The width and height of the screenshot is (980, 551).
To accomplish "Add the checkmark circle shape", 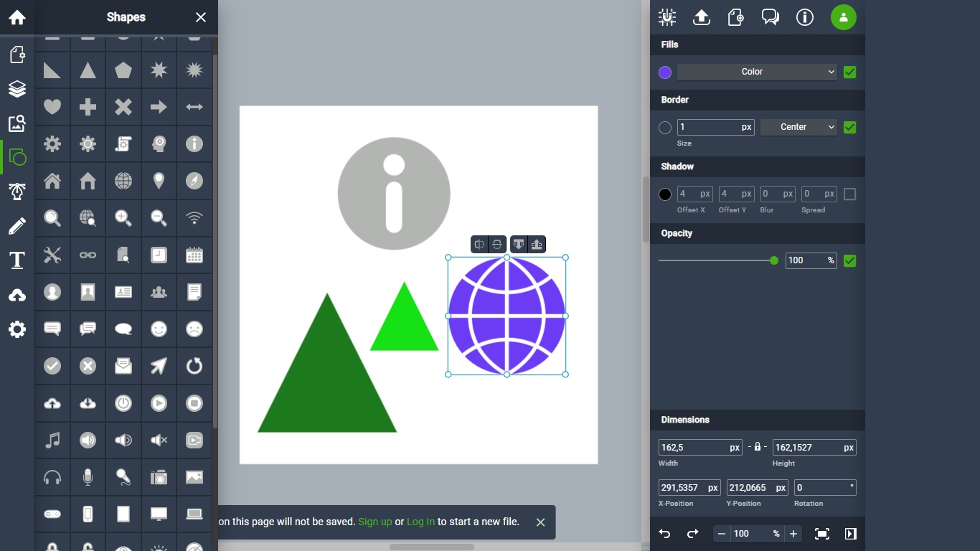I will 52,366.
